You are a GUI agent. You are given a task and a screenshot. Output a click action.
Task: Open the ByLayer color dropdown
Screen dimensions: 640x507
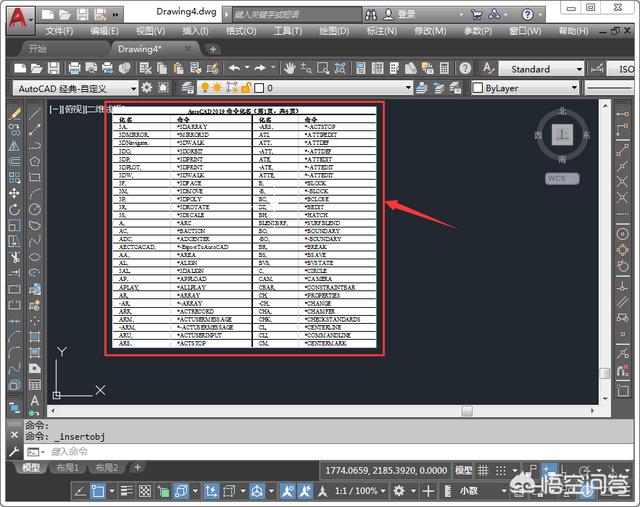pos(526,88)
